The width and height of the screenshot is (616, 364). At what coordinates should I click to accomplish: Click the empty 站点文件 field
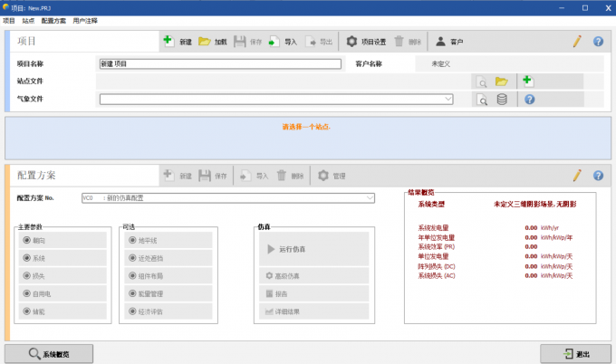coord(283,81)
